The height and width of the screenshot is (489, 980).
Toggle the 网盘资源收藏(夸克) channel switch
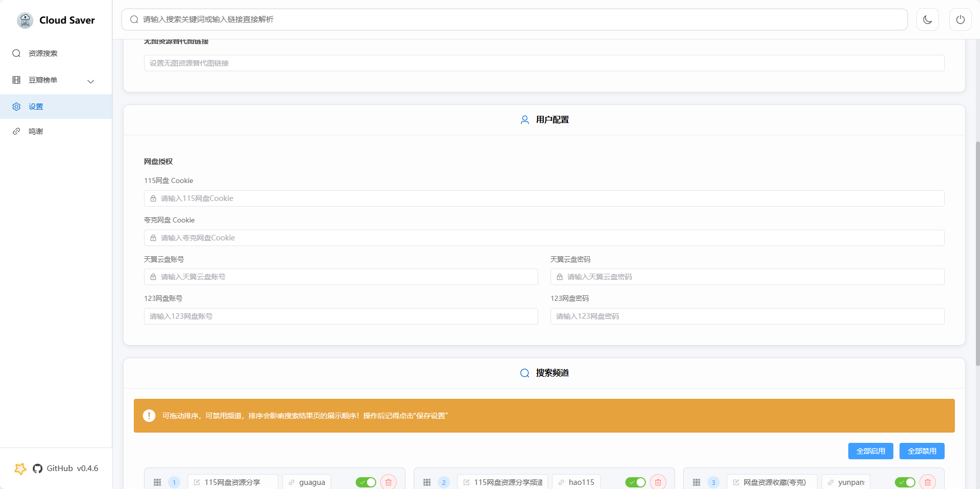click(905, 482)
